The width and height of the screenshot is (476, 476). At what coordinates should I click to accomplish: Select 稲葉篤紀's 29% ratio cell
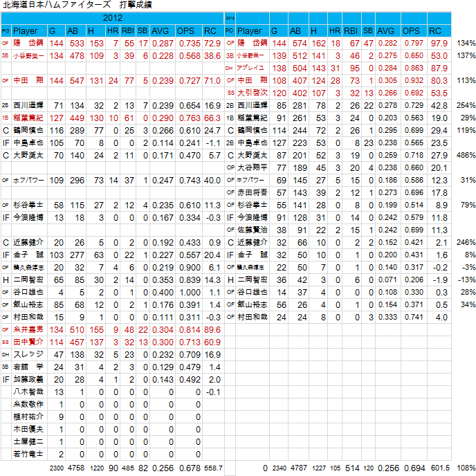point(468,118)
